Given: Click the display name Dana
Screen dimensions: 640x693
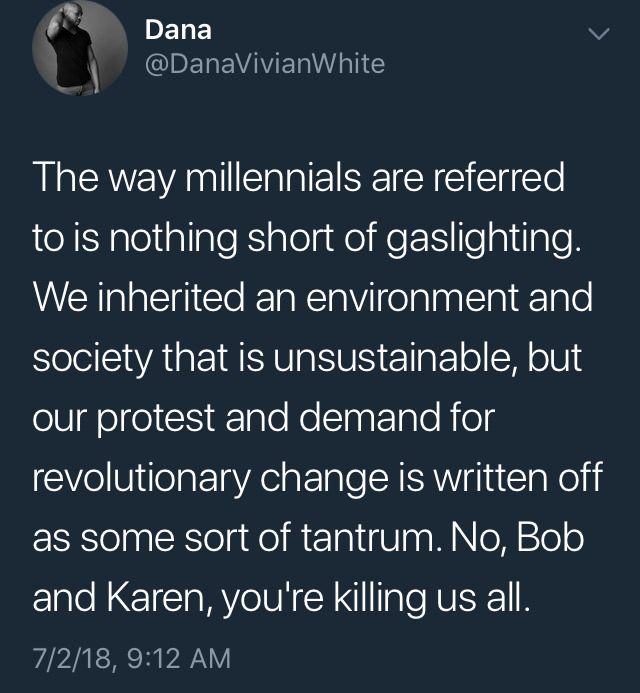Looking at the screenshot, I should pyautogui.click(x=178, y=31).
